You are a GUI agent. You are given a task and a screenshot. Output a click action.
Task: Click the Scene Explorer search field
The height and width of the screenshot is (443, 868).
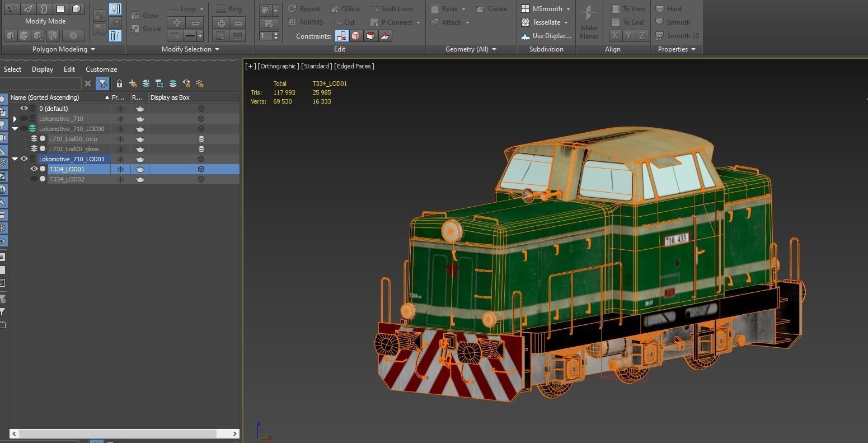(x=40, y=83)
